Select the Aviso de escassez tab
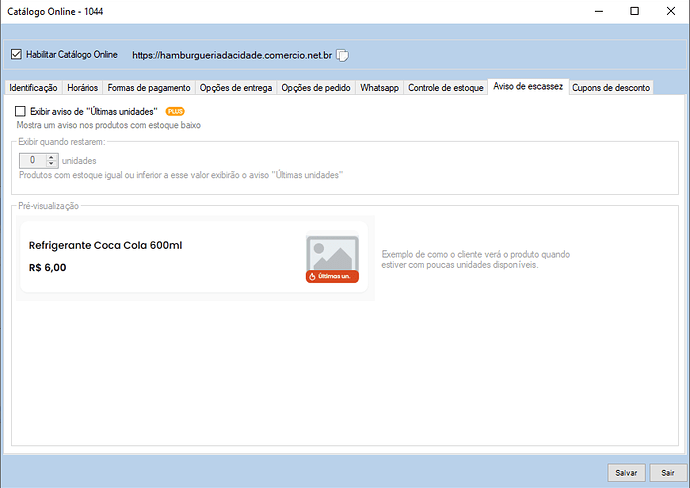 (x=528, y=86)
